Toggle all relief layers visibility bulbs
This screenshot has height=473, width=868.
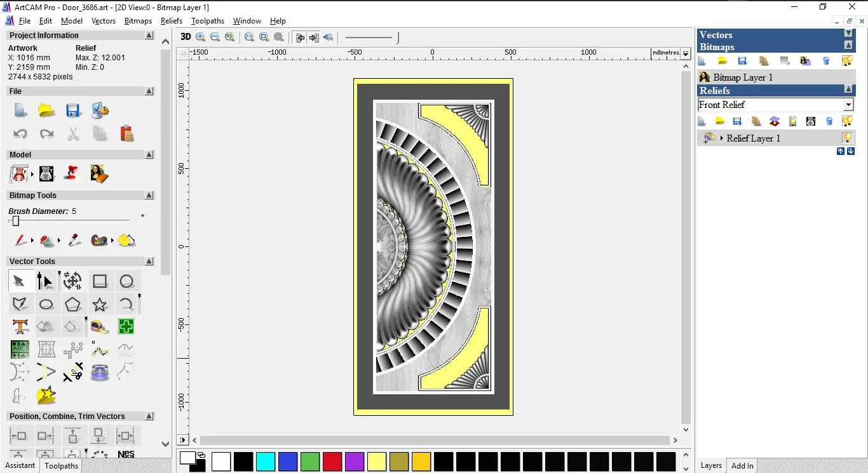tap(847, 121)
